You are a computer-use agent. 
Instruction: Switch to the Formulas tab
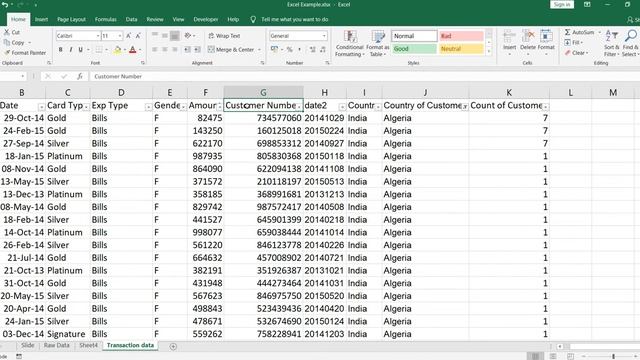[x=106, y=19]
